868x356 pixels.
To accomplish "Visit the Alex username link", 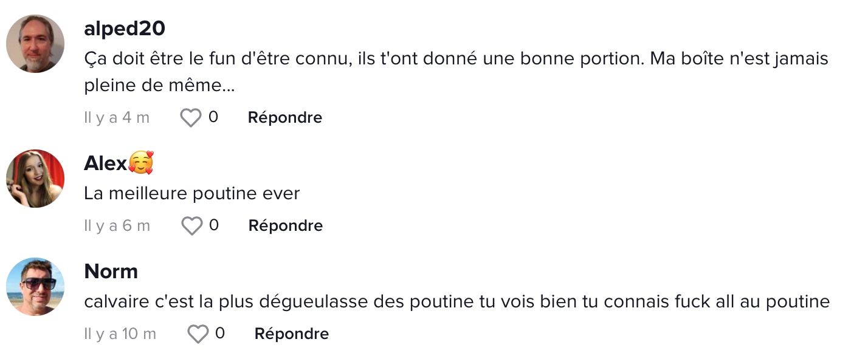I will pyautogui.click(x=106, y=163).
